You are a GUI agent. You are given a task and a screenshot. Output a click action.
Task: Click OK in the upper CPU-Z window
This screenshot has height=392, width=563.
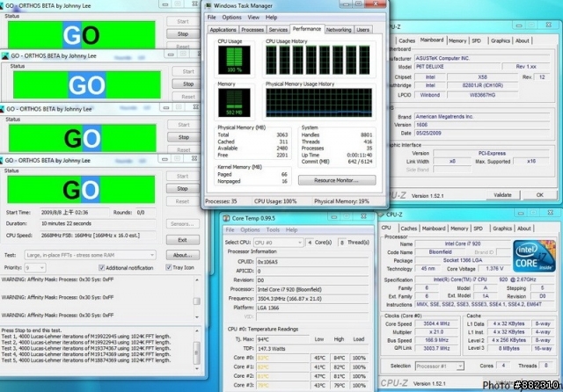pos(539,195)
